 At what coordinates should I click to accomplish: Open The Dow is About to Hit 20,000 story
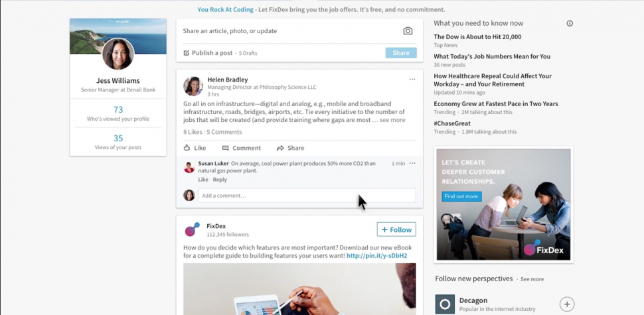point(477,37)
